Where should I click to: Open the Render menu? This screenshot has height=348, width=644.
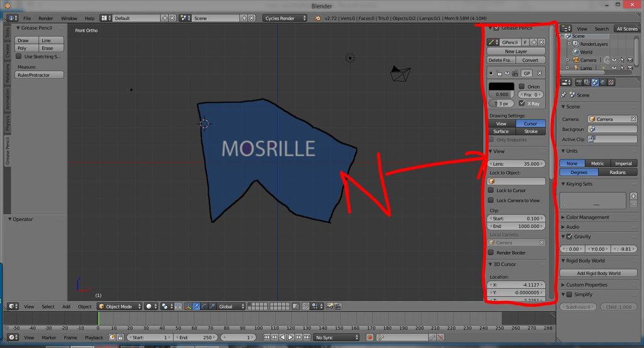tap(45, 18)
